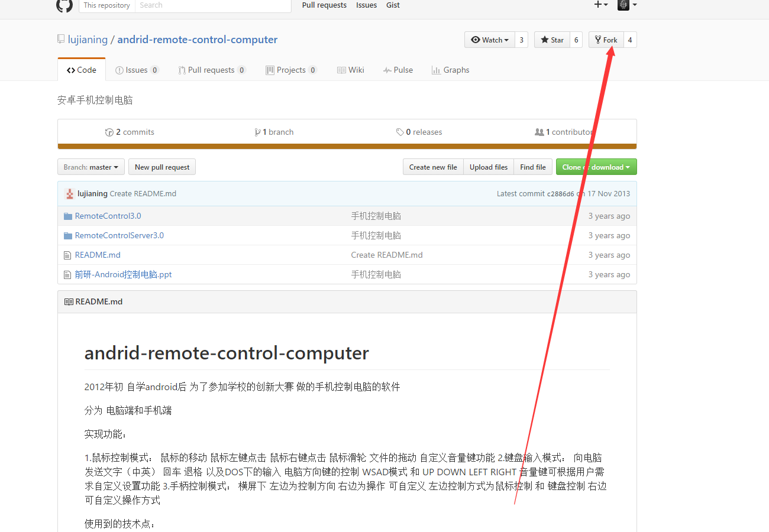Open Pull requests in top navigation

click(x=324, y=5)
